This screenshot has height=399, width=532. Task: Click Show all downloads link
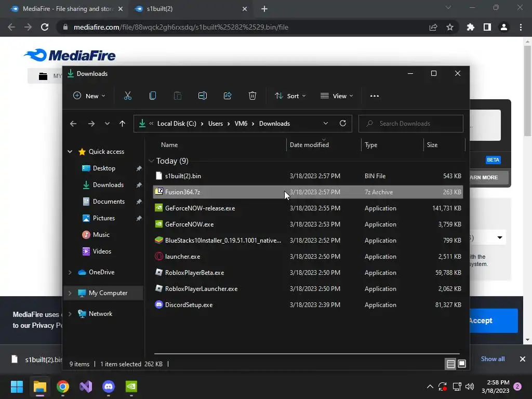coord(493,359)
